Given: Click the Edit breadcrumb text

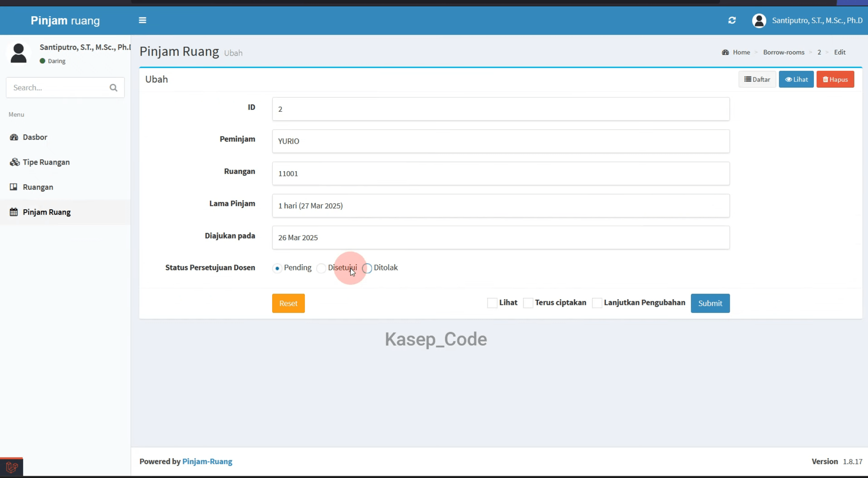Looking at the screenshot, I should 839,52.
